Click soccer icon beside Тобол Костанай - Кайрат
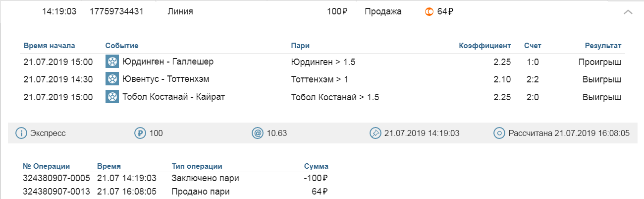Screen dimensions: 644x199 pos(112,96)
